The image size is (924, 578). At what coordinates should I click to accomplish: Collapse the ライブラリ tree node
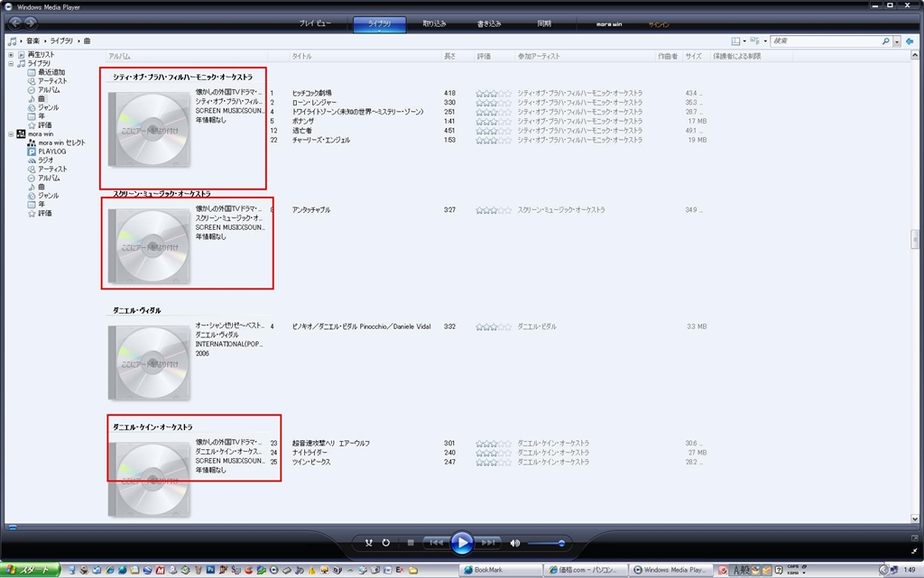click(11, 63)
